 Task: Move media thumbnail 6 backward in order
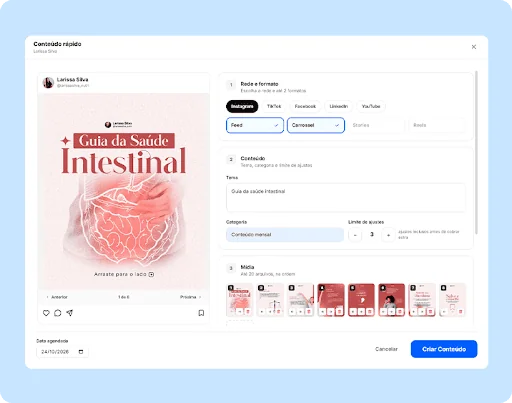(383, 311)
